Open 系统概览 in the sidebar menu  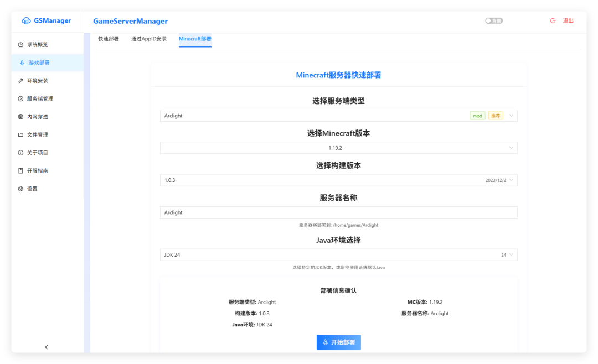tap(48, 45)
